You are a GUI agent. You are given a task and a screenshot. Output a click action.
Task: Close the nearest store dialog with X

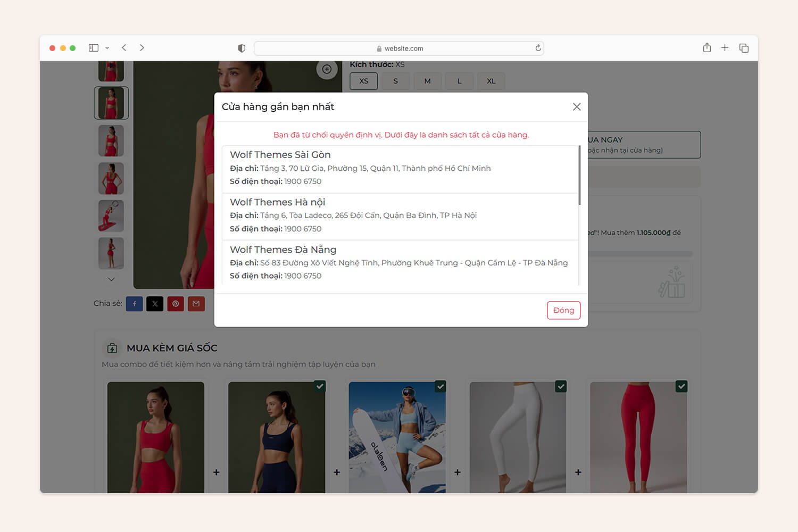point(577,107)
